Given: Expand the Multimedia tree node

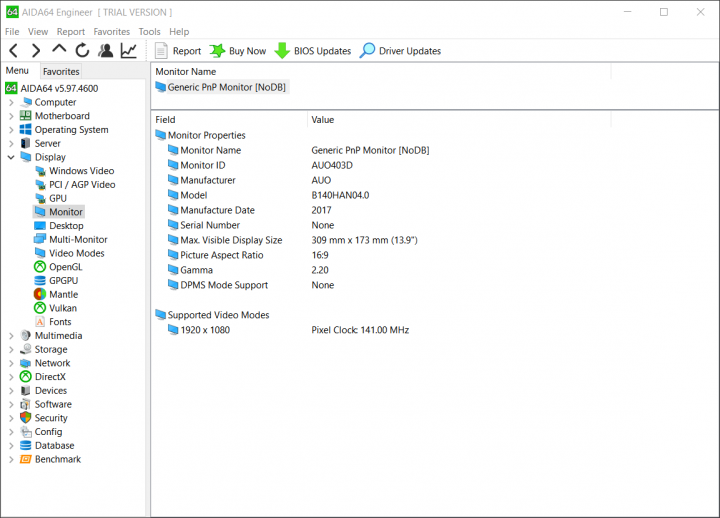Looking at the screenshot, I should tap(11, 336).
